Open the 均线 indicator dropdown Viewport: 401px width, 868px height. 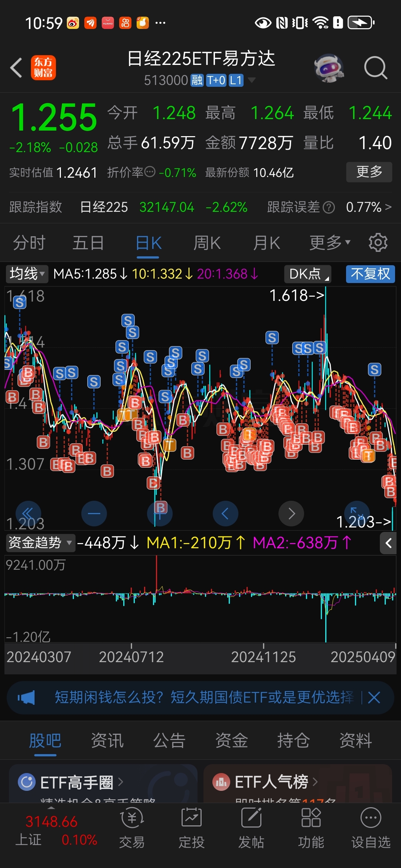pos(27,274)
